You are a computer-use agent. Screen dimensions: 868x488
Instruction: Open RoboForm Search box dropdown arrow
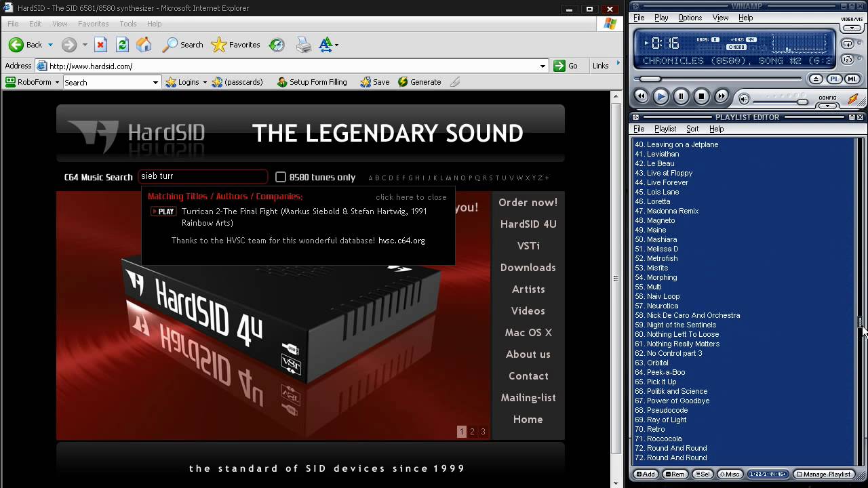click(155, 83)
